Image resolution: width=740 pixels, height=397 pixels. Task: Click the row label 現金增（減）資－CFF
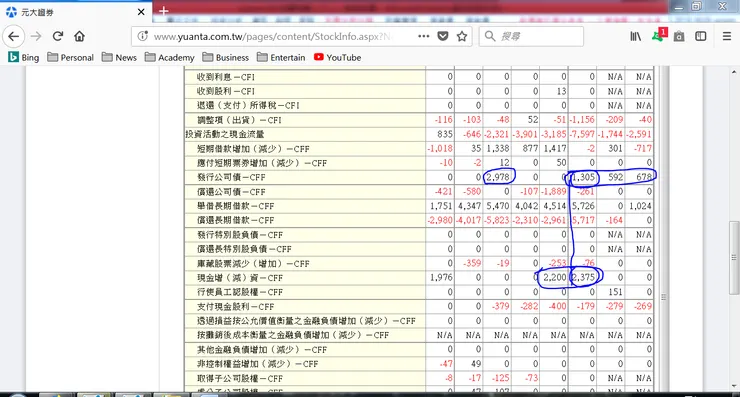point(240,278)
